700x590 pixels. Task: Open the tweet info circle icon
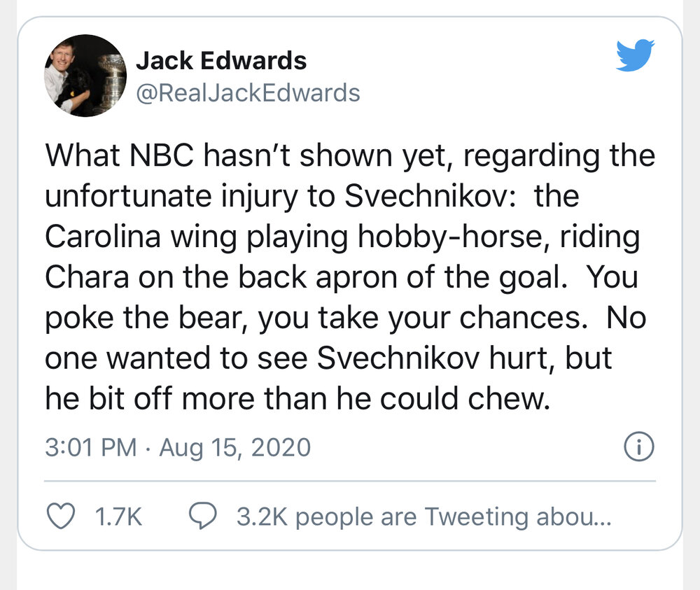[x=639, y=447]
